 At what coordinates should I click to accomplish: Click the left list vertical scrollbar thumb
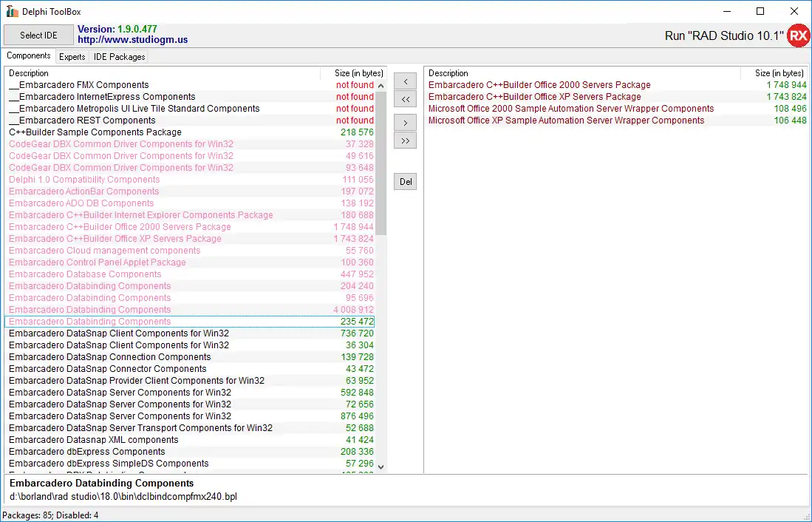point(381,164)
